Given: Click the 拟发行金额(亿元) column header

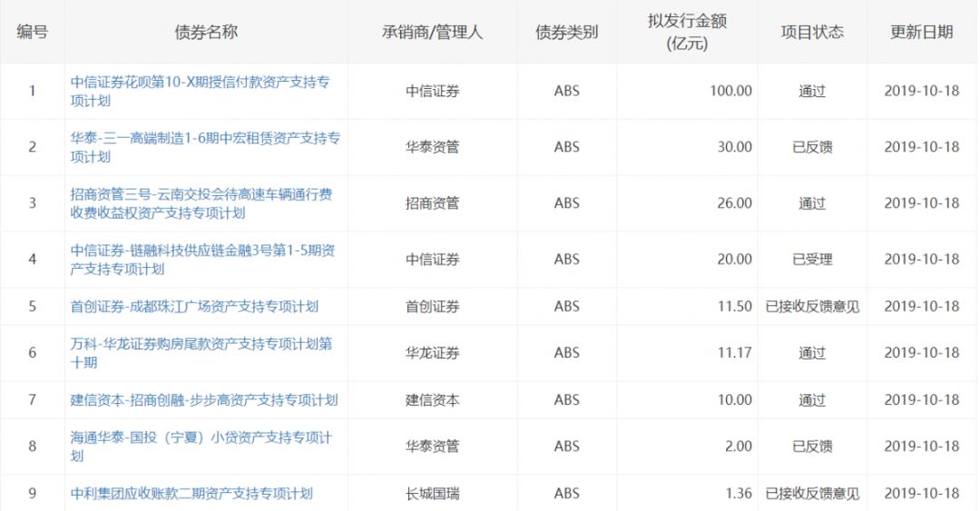Looking at the screenshot, I should click(687, 32).
